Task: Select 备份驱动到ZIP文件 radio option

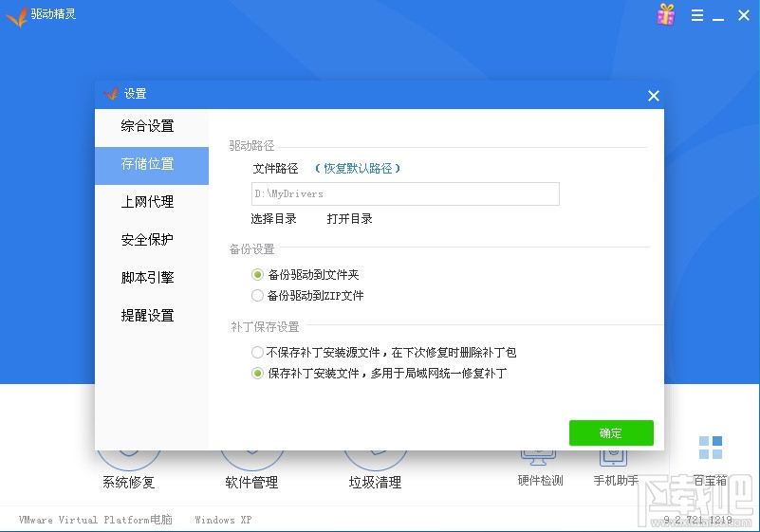Action: [x=307, y=296]
